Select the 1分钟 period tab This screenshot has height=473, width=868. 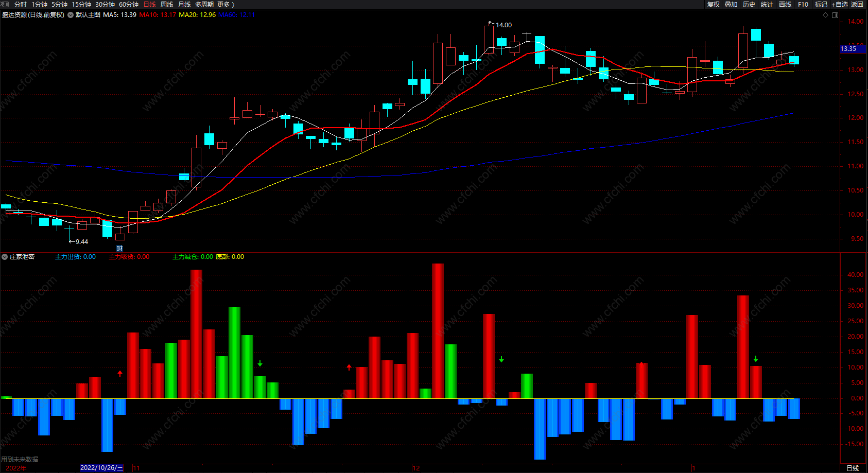click(x=40, y=4)
